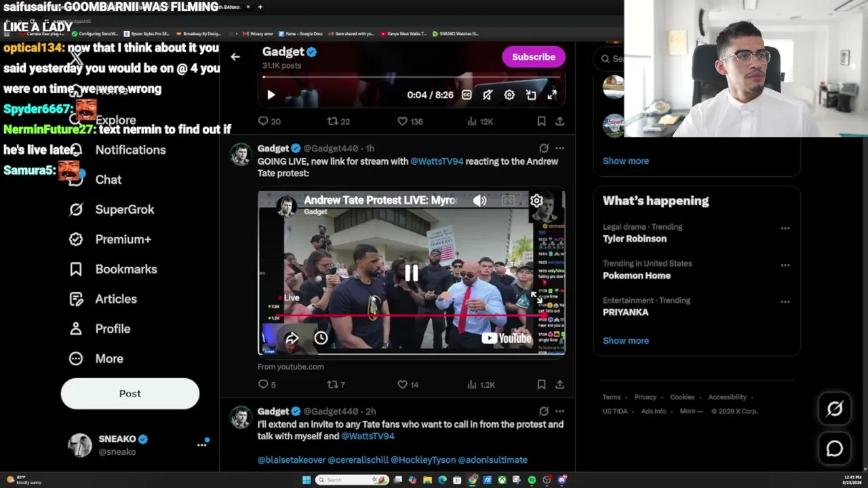
Task: Open more options for PRIYANKA trend
Action: tap(785, 301)
